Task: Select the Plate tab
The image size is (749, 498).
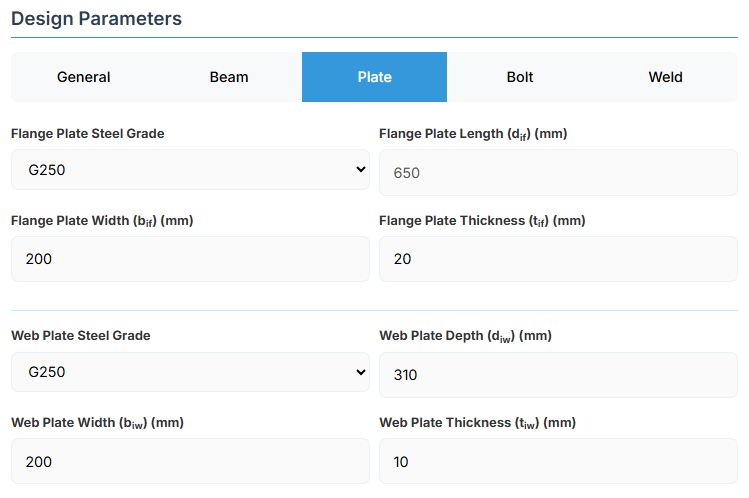Action: 374,77
